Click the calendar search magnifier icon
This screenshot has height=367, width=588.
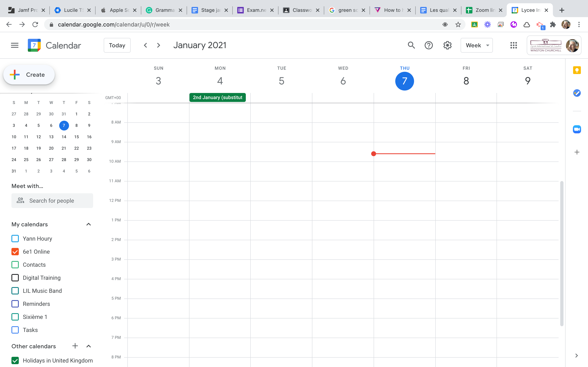pyautogui.click(x=411, y=45)
